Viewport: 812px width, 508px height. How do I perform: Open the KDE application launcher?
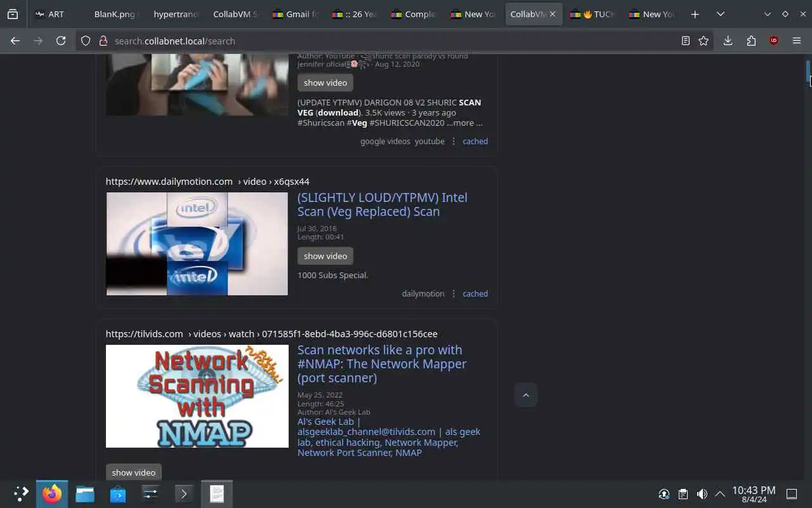point(21,494)
